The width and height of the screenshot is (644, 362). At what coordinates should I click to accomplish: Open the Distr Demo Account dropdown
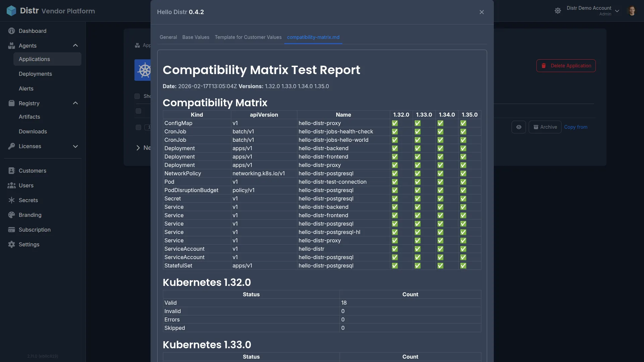point(593,10)
